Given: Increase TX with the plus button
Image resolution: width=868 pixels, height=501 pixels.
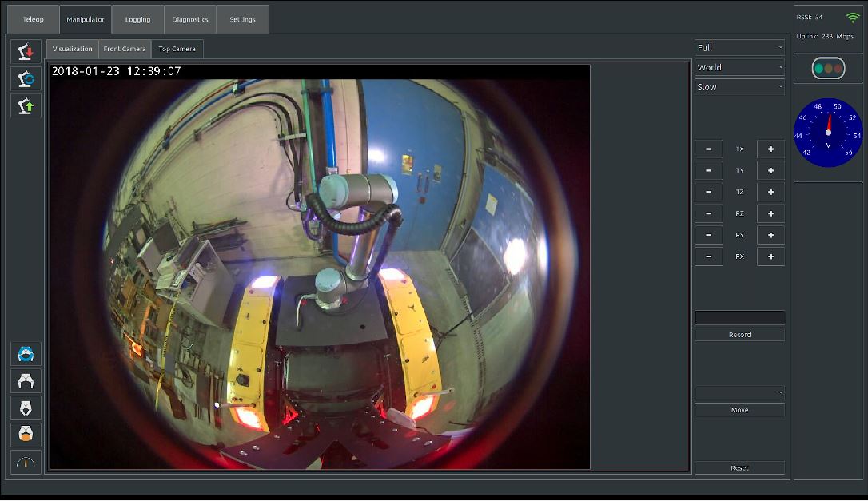Looking at the screenshot, I should [770, 149].
